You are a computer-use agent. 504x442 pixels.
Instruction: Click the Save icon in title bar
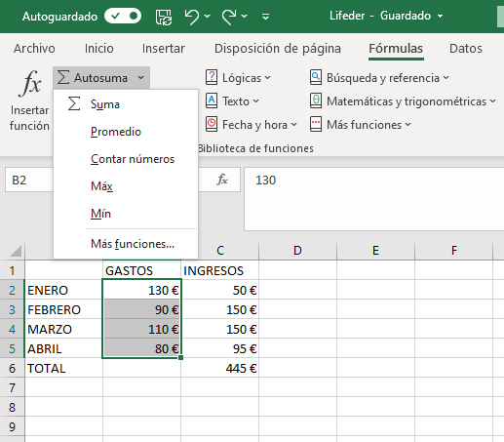(164, 17)
